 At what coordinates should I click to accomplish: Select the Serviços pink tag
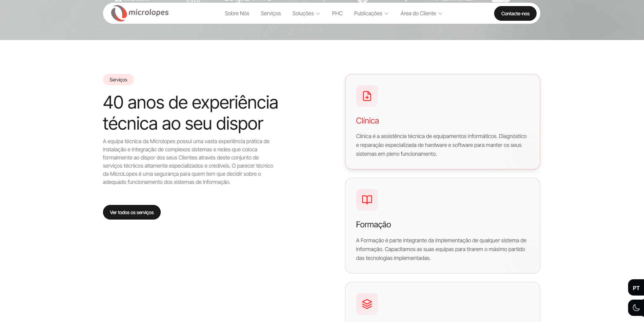[118, 80]
